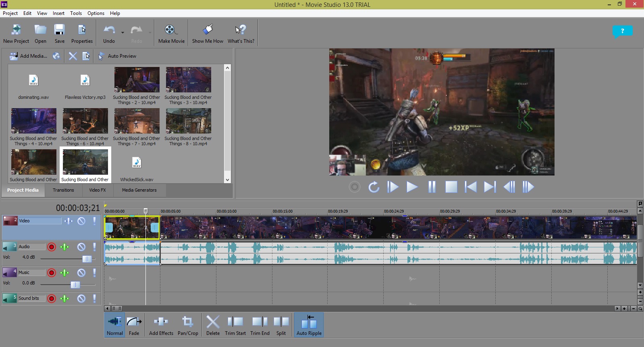The image size is (644, 347).
Task: Select Sucking Blood and Other Things - 7 clip
Action: click(x=137, y=127)
